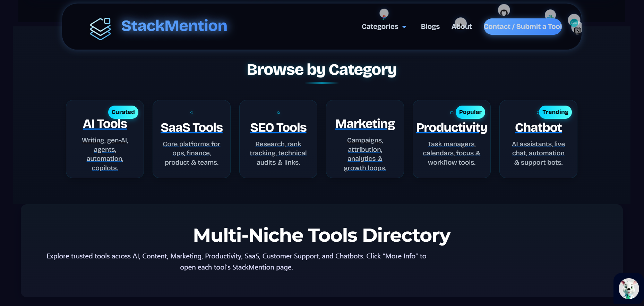The height and width of the screenshot is (306, 644).
Task: Click 'AI assistants, live chat, automation' description
Action: point(538,153)
